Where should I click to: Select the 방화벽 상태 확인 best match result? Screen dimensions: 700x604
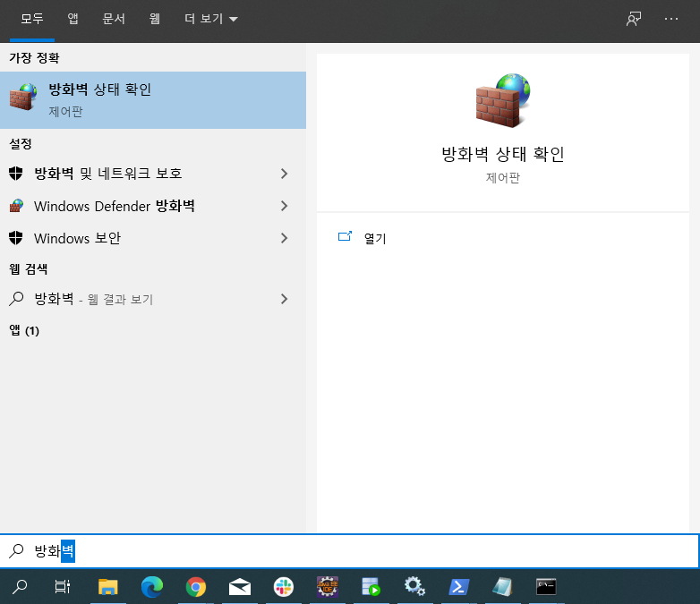153,100
